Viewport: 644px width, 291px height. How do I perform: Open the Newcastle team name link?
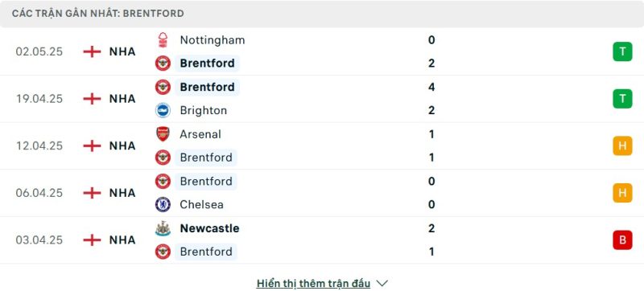209,228
